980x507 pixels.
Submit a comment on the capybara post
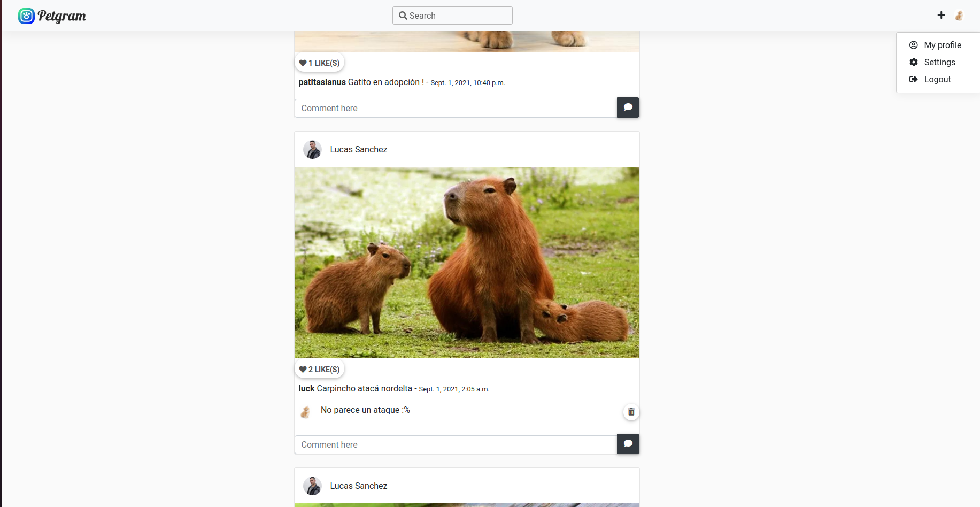click(628, 444)
